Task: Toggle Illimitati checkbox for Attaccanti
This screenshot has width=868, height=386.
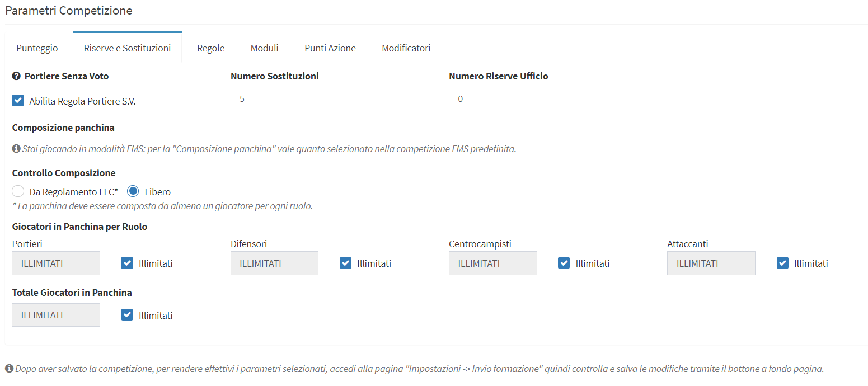Action: coord(782,263)
